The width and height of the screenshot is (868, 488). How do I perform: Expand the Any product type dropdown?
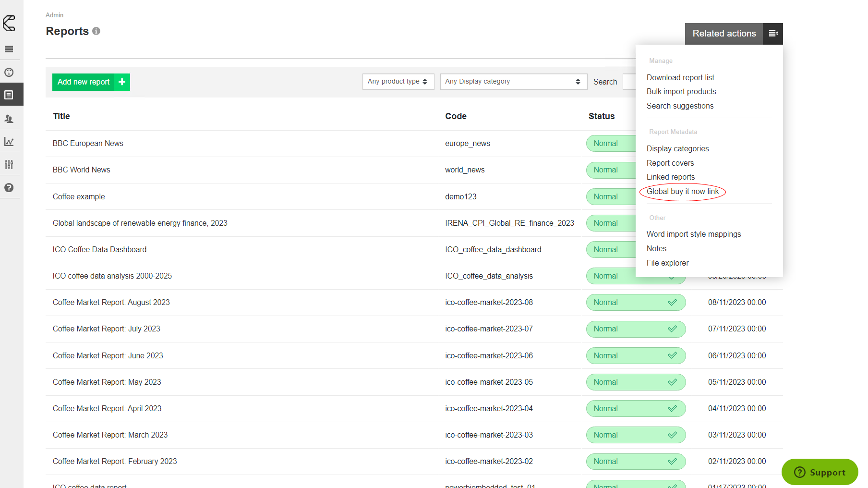pyautogui.click(x=398, y=82)
